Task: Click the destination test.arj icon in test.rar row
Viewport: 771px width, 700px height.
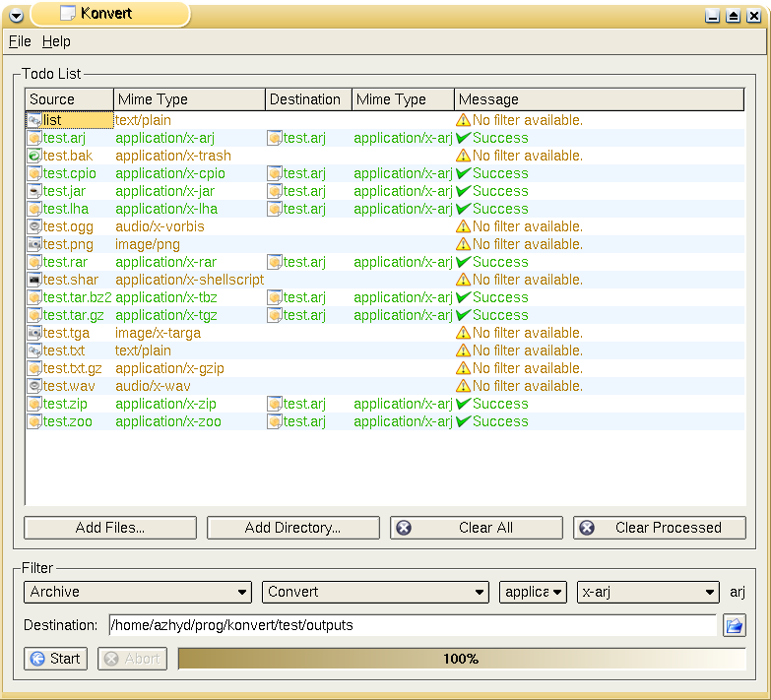Action: [275, 262]
